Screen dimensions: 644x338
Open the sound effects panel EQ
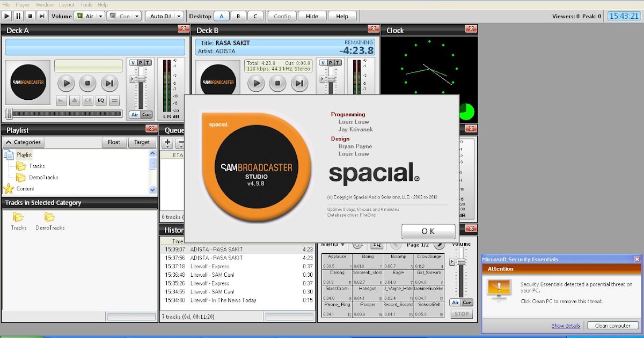tap(376, 245)
